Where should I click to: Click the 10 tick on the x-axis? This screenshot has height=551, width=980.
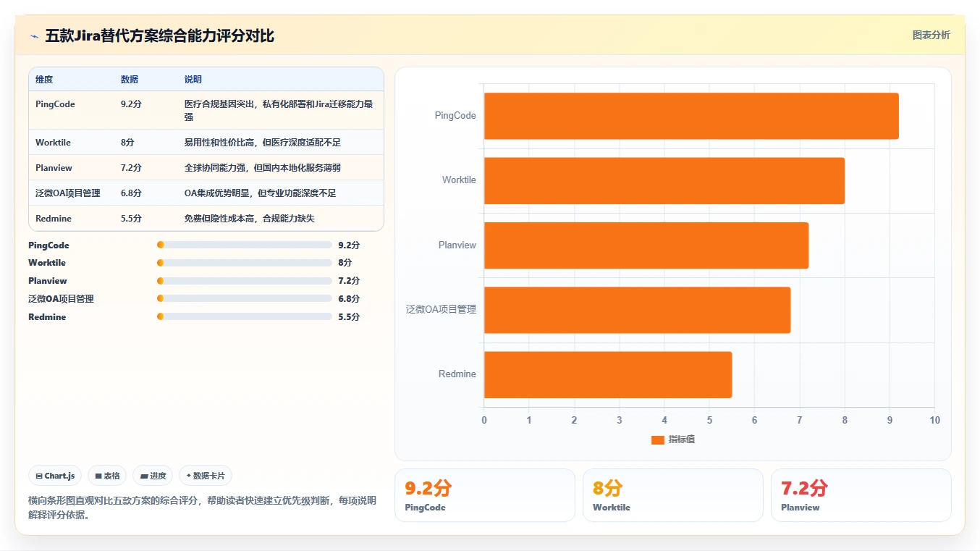point(934,421)
